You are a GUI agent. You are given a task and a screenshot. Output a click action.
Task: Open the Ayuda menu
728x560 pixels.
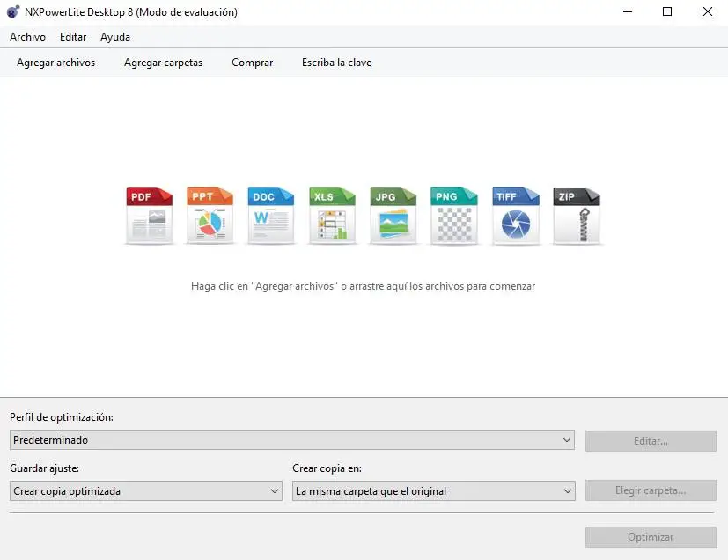[115, 37]
